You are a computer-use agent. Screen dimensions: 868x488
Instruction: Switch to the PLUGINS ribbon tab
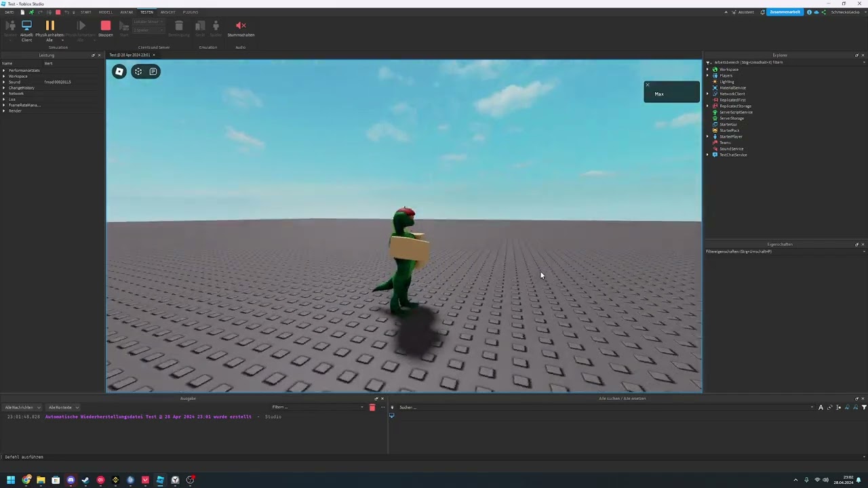tap(191, 12)
